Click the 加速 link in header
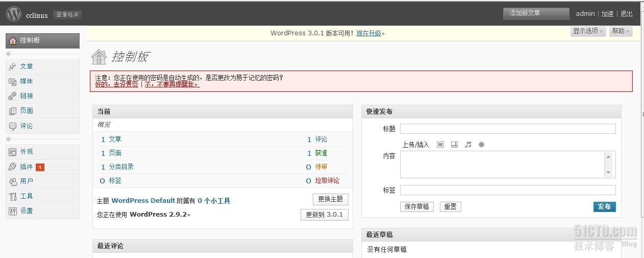This screenshot has width=644, height=258. [x=607, y=14]
